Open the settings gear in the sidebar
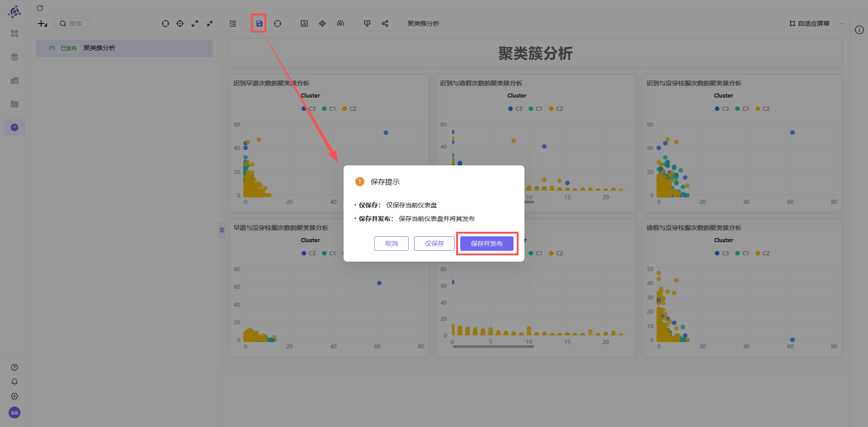Viewport: 868px width, 427px height. tap(14, 396)
